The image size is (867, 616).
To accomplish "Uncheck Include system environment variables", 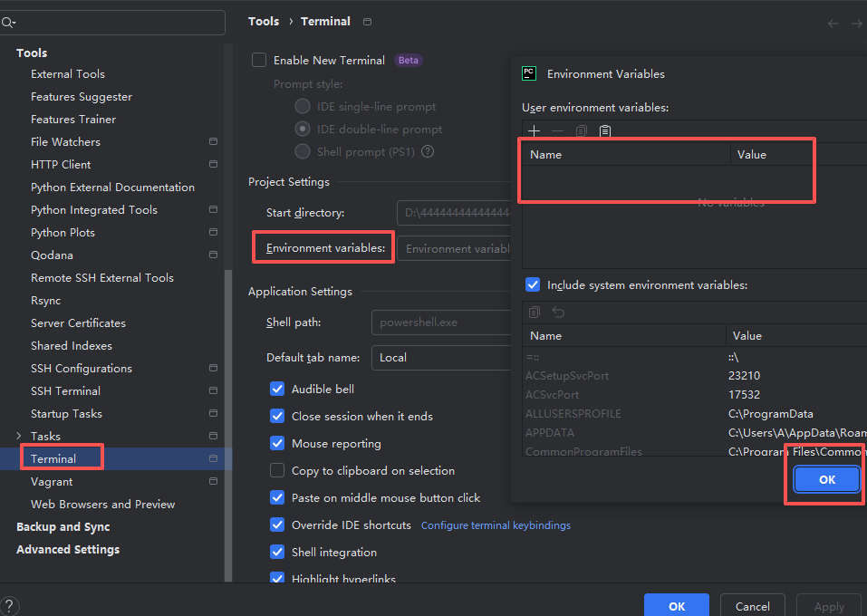I will [x=533, y=284].
